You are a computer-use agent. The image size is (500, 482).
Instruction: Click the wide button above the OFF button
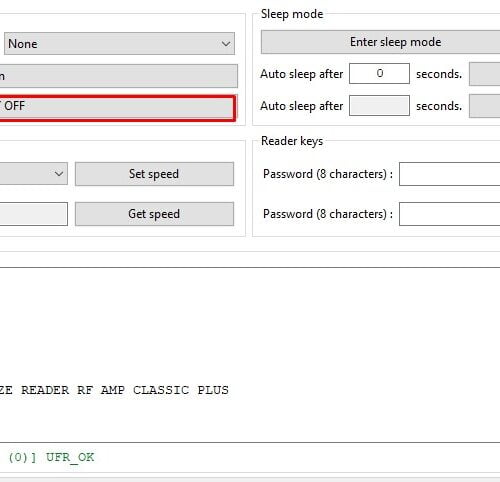pos(119,76)
